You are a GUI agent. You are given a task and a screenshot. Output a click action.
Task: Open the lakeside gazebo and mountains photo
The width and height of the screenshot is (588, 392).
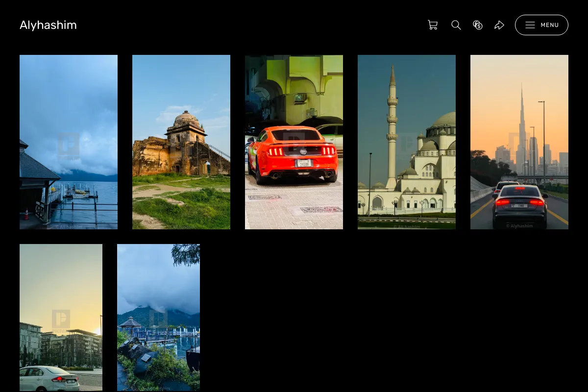158,318
